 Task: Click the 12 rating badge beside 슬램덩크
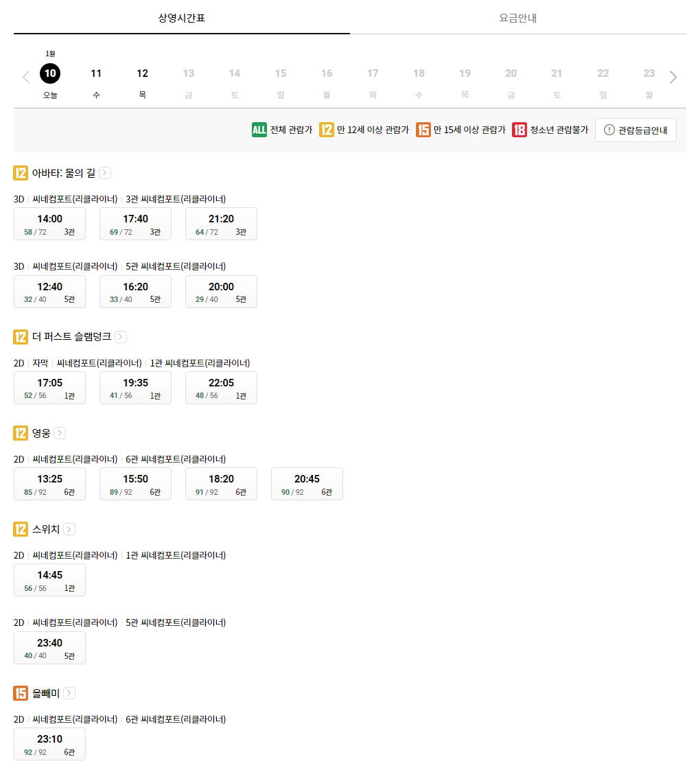click(20, 336)
